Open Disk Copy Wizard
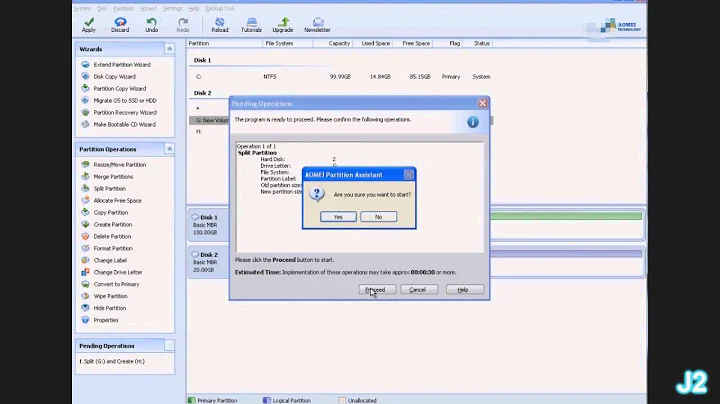Screen dimensions: 720x404 point(109,77)
